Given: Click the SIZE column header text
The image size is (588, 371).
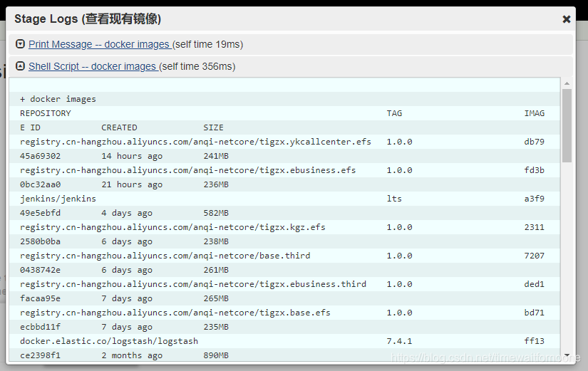Looking at the screenshot, I should pos(213,127).
